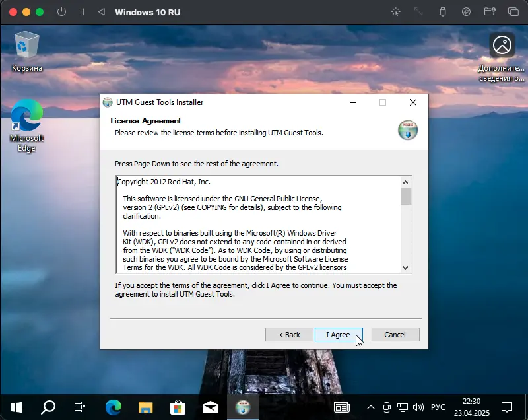Go back with the Back button
Viewport: 528px width, 420px height.
point(289,334)
